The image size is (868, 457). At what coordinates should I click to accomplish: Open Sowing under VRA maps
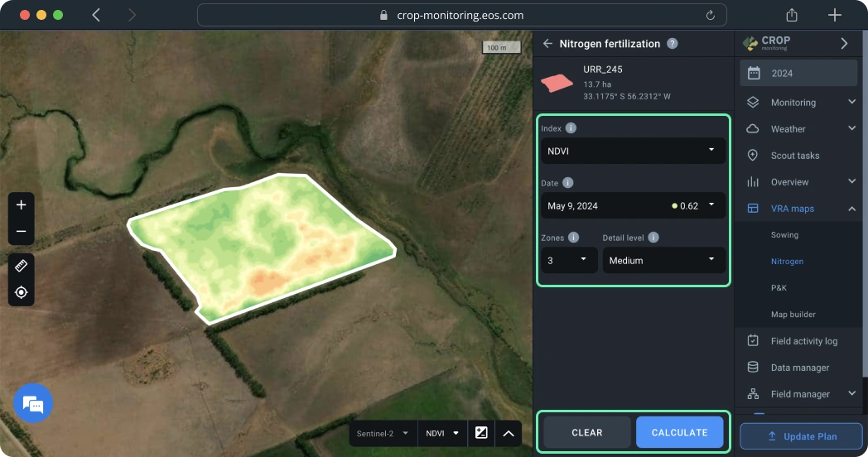[784, 235]
